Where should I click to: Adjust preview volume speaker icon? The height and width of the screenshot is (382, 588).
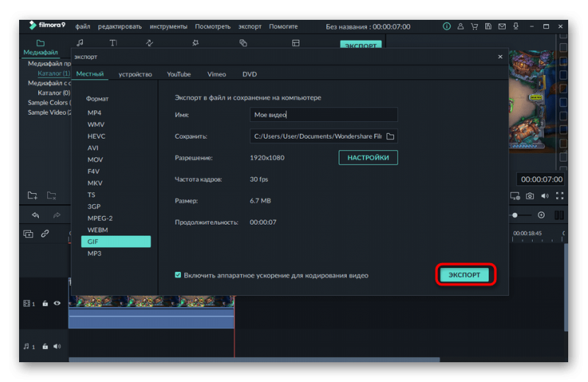point(545,195)
